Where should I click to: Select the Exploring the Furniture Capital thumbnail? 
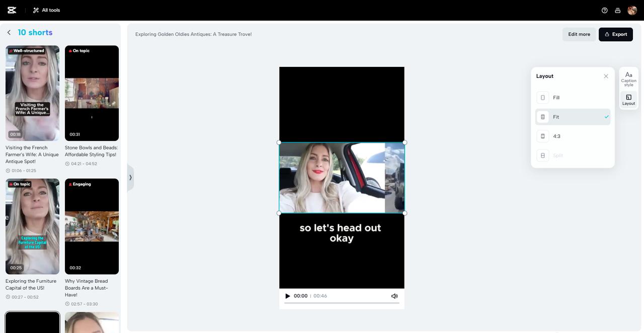32,226
